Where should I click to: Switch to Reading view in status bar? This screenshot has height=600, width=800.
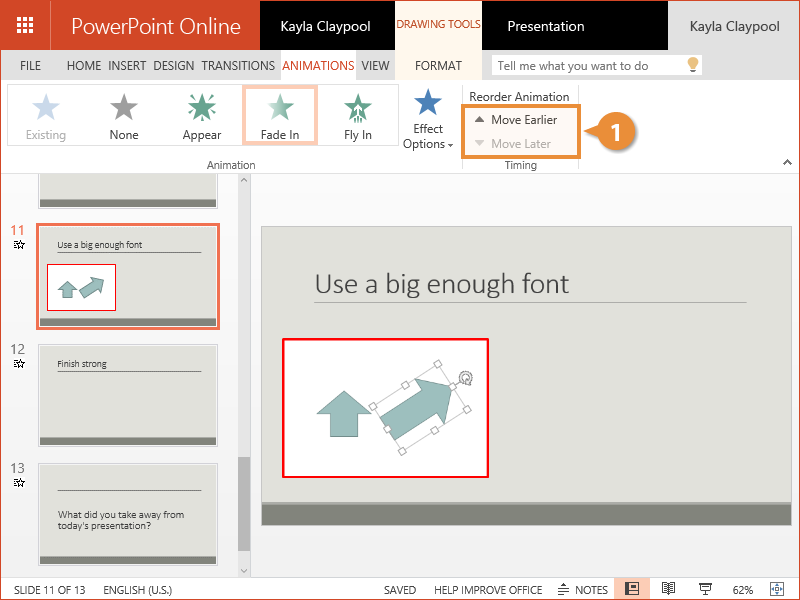pos(668,589)
